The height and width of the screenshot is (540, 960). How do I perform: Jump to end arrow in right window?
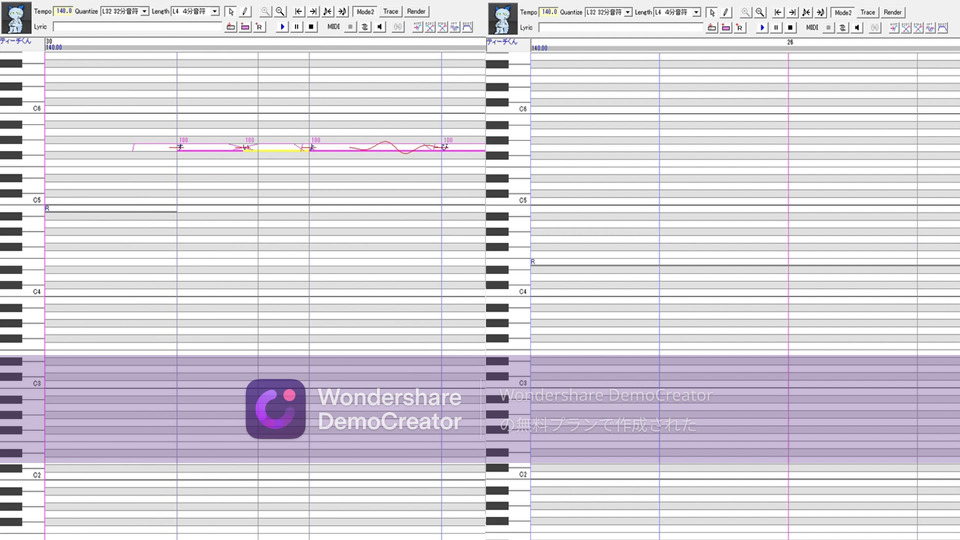792,12
